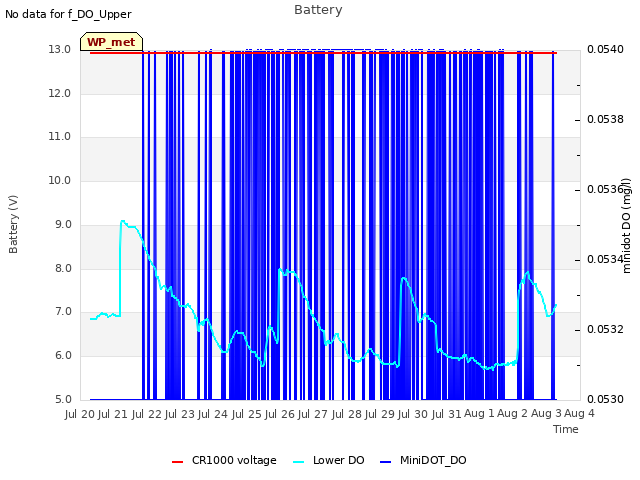Click the Jul 20 date tick label
The height and width of the screenshot is (480, 640).
80,414
